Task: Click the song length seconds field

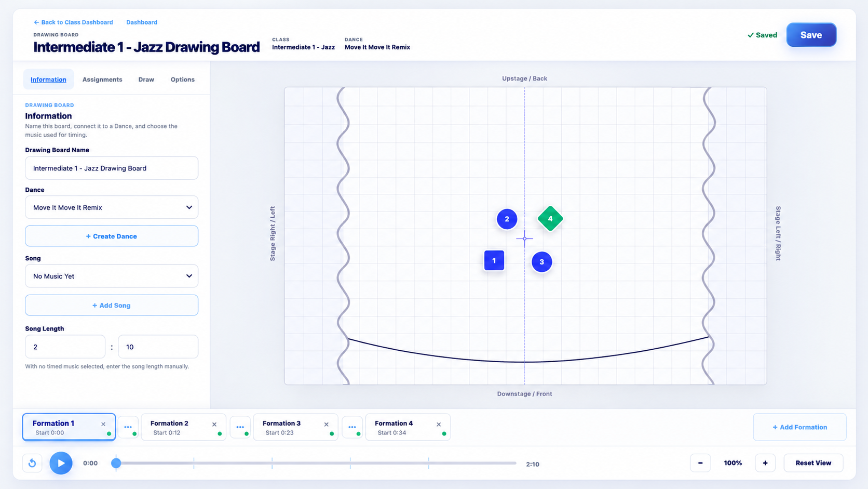Action: pos(158,347)
